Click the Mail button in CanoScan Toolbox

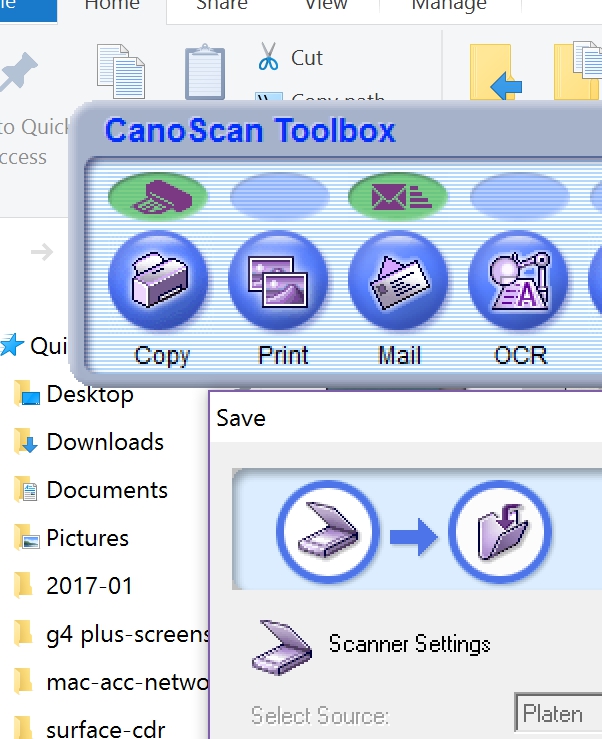pos(398,279)
